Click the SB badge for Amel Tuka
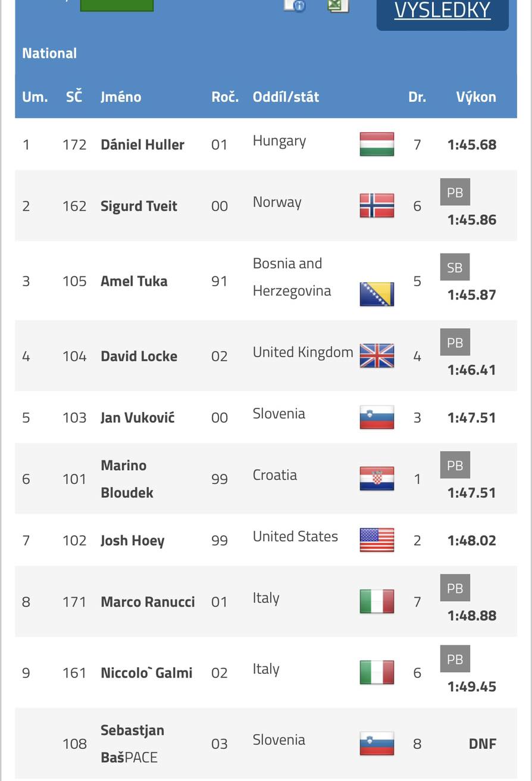The width and height of the screenshot is (532, 781). coord(455,268)
